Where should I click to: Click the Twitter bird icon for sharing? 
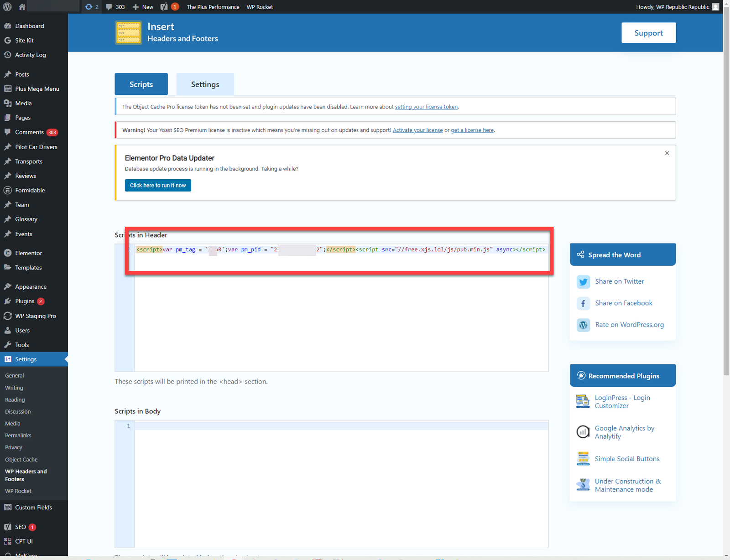coord(583,281)
